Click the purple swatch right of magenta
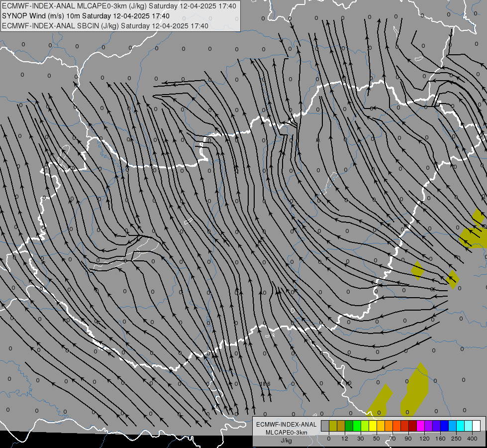Viewport: 487px width, 448px height. (x=428, y=426)
